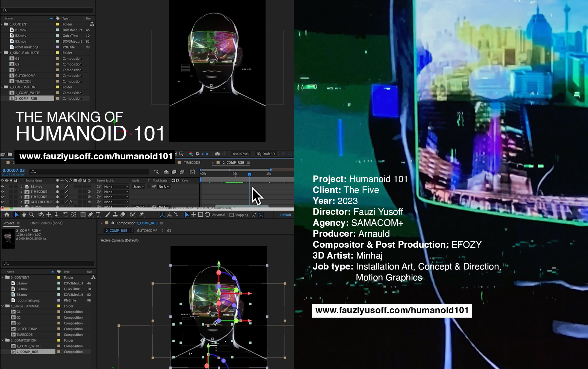Select the Clone Stamp tool
The image size is (588, 369).
(115, 215)
